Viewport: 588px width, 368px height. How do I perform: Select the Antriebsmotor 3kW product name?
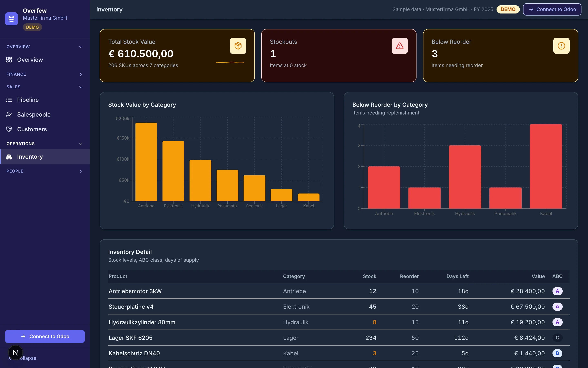(135, 291)
